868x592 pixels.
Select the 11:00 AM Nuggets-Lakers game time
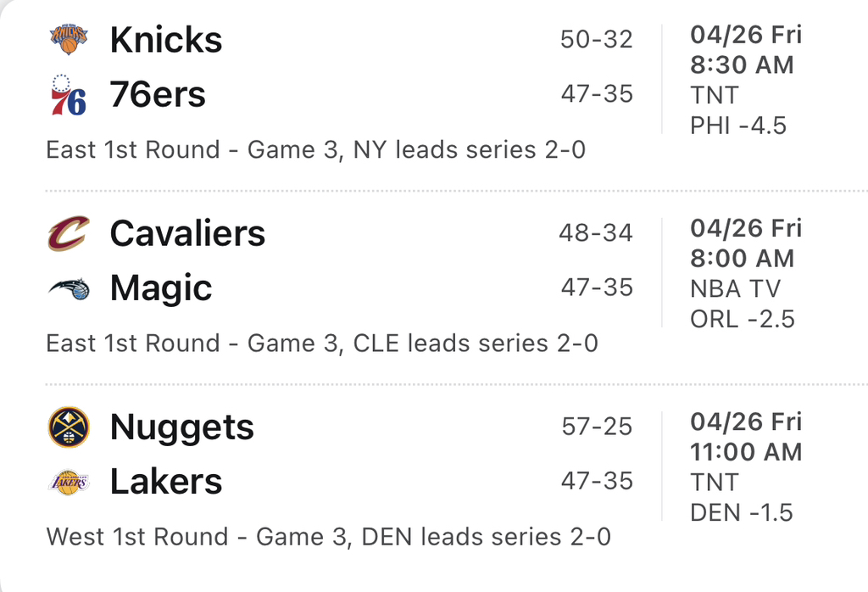pyautogui.click(x=746, y=451)
